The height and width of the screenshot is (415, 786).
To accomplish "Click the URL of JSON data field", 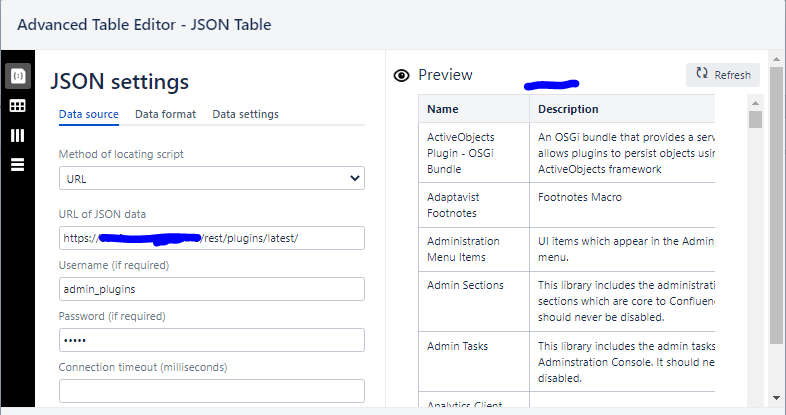I will (212, 238).
